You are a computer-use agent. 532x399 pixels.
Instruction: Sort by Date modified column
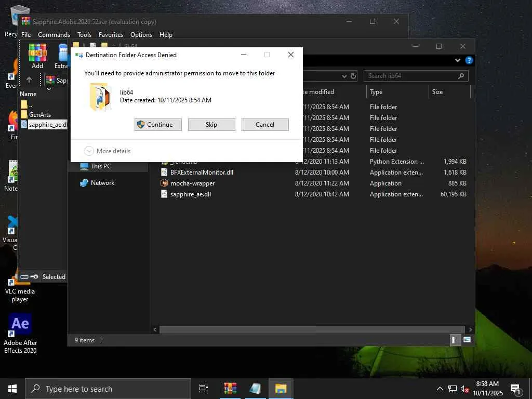tap(318, 92)
